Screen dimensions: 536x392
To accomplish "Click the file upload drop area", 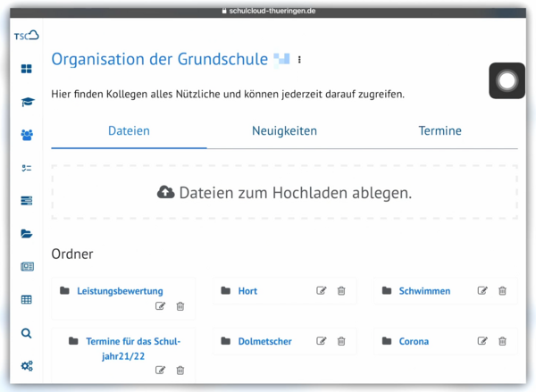I will pyautogui.click(x=284, y=193).
